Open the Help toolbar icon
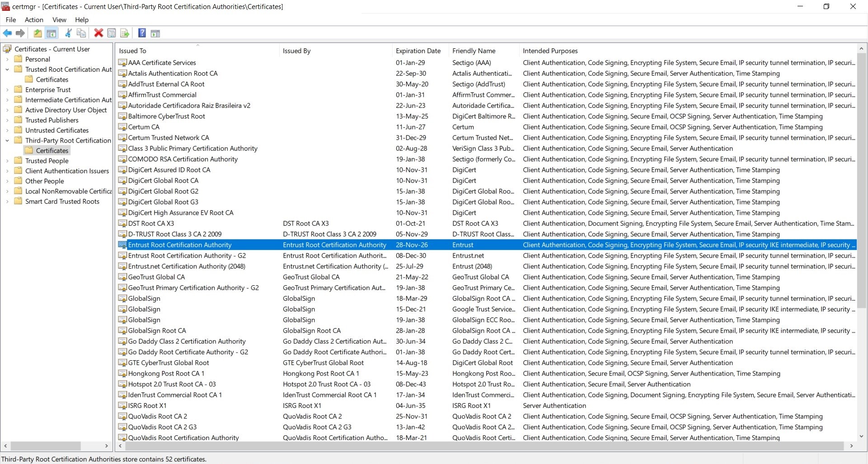This screenshot has height=464, width=868. pos(142,33)
